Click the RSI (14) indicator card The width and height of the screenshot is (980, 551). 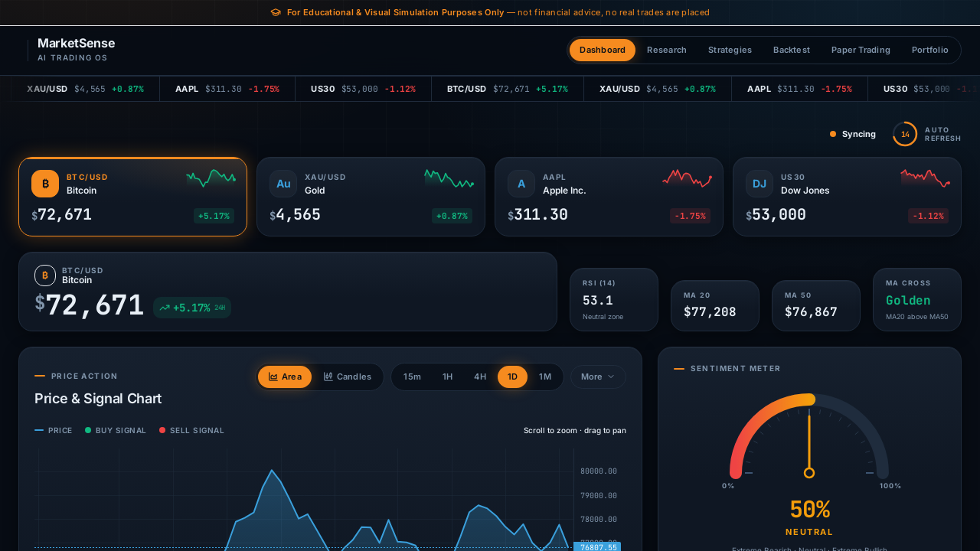[x=614, y=299]
